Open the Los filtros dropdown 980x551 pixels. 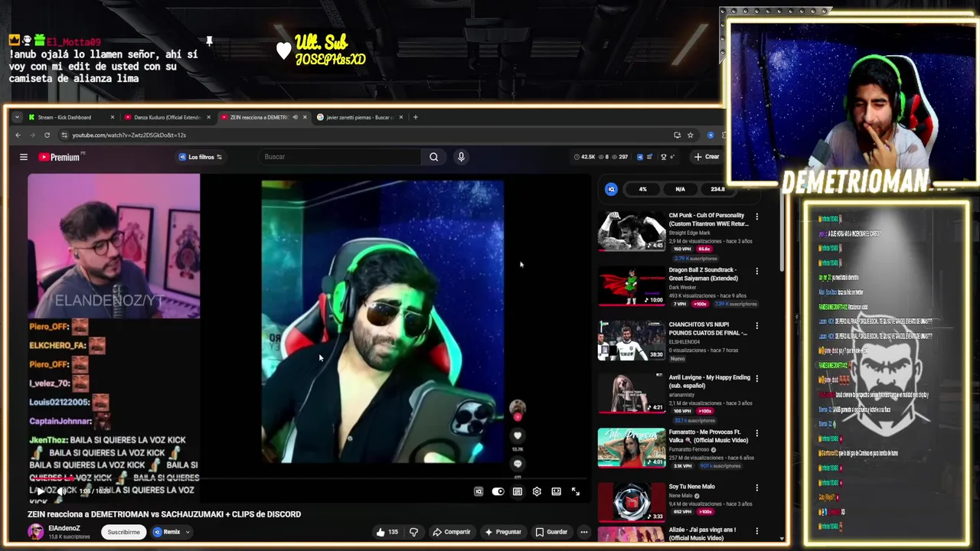(201, 157)
